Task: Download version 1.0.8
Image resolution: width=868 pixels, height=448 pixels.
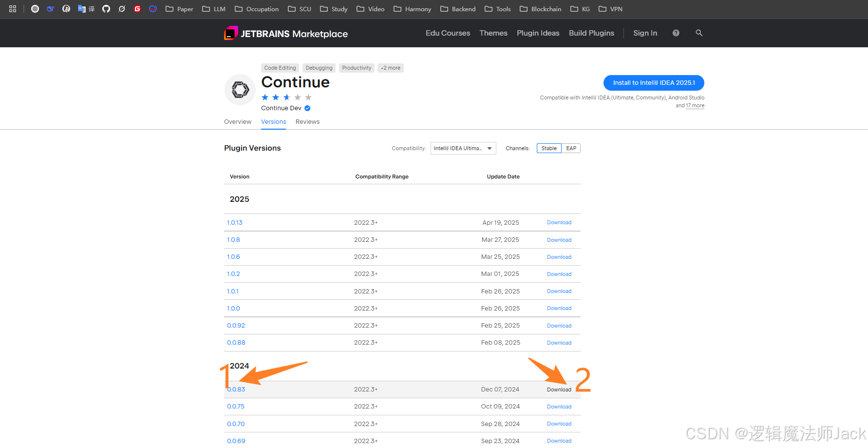Action: pyautogui.click(x=559, y=240)
